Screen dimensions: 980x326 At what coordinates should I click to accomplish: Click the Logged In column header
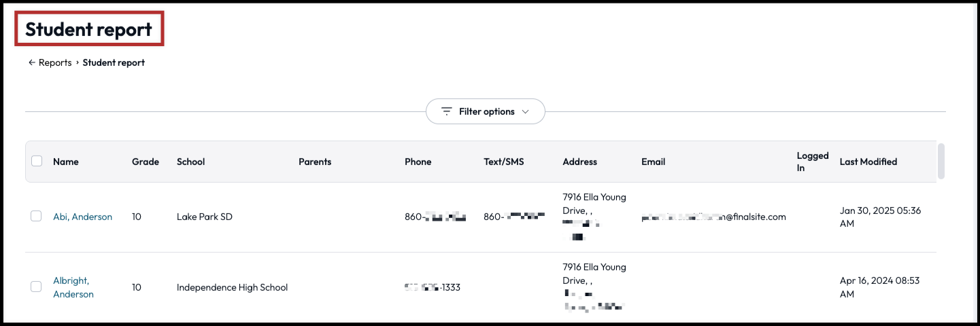click(x=812, y=162)
